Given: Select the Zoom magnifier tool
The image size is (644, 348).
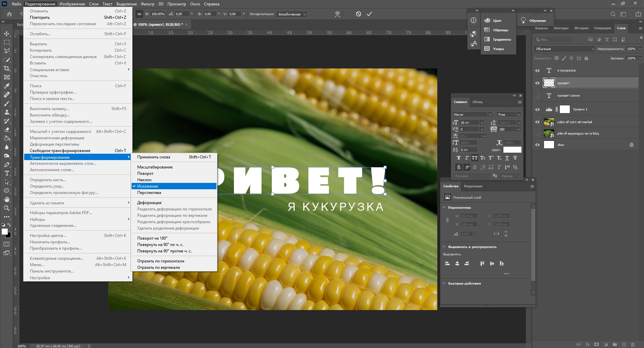Looking at the screenshot, I should click(x=7, y=208).
